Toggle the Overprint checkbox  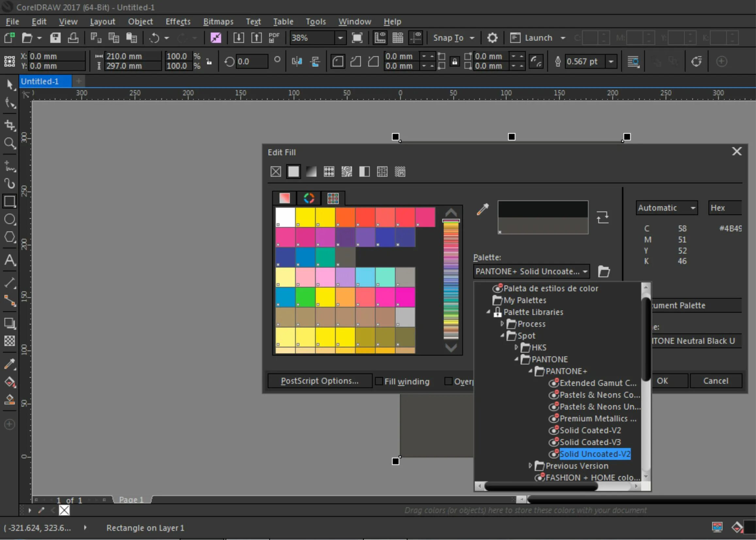448,381
